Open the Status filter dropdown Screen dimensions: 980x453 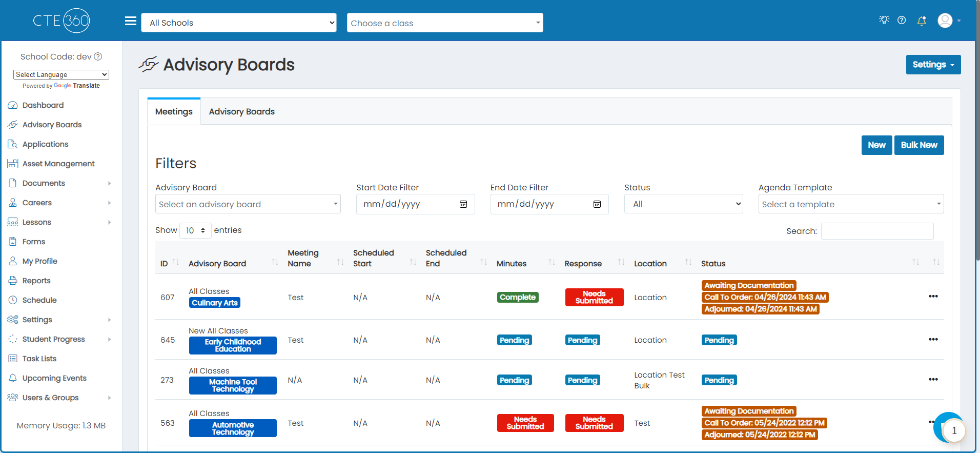(684, 204)
